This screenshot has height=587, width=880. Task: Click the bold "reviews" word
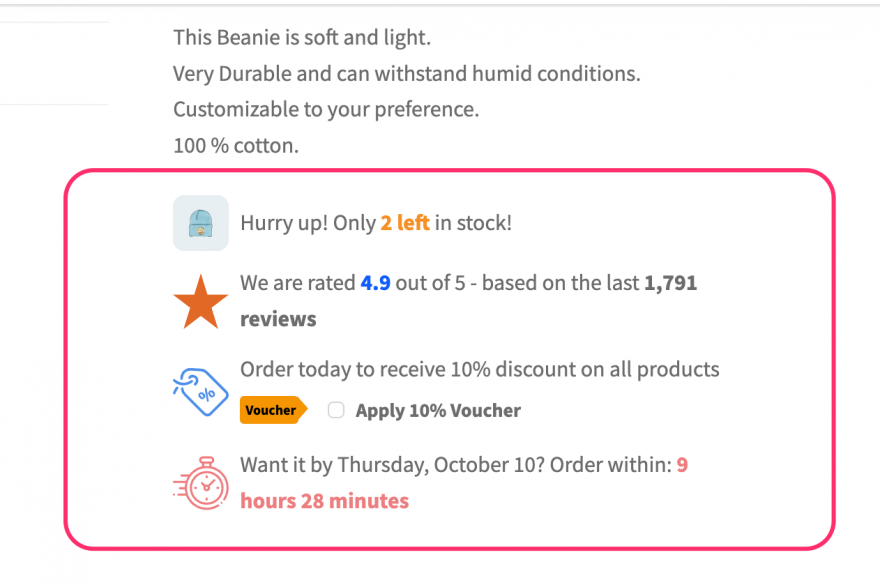278,319
